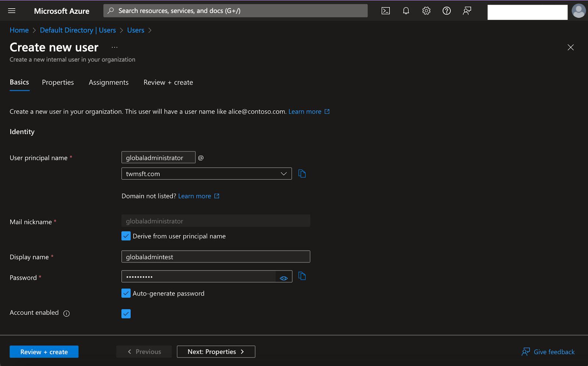The image size is (588, 366).
Task: Launch Cloud Shell from top bar
Action: coord(386,11)
